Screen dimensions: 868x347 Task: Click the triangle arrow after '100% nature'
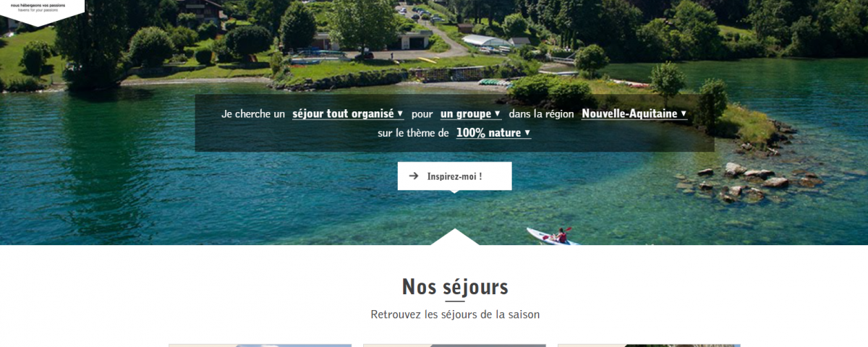click(527, 132)
